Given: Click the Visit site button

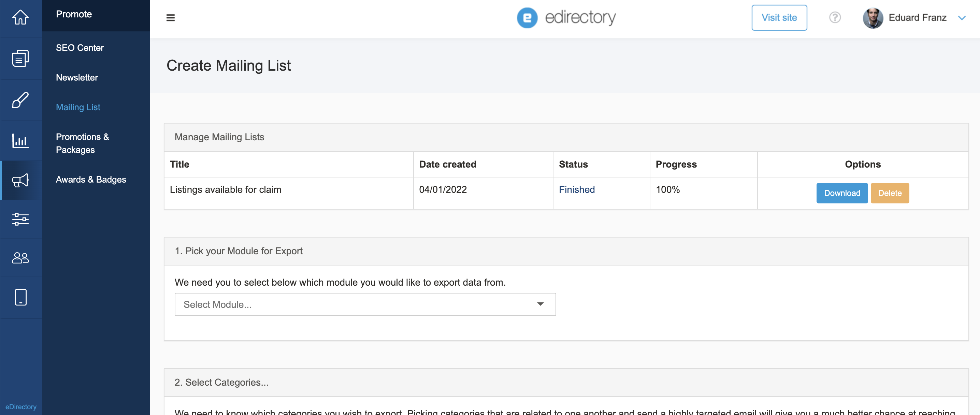Looking at the screenshot, I should coord(779,18).
